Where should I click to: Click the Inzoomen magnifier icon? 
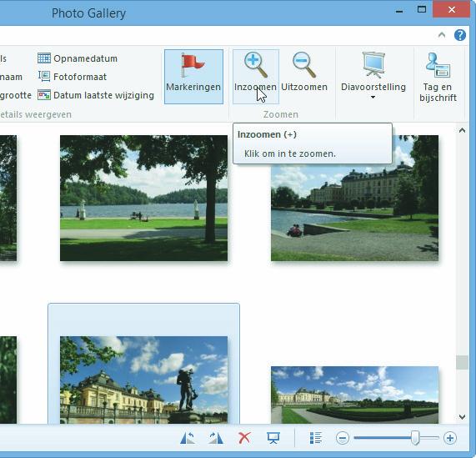click(x=256, y=65)
